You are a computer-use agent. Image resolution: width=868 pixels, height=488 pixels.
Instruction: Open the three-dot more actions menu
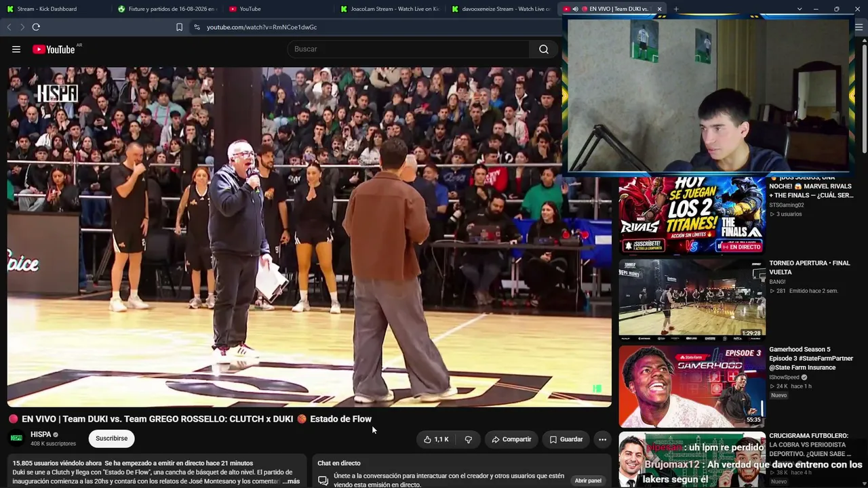pos(602,439)
